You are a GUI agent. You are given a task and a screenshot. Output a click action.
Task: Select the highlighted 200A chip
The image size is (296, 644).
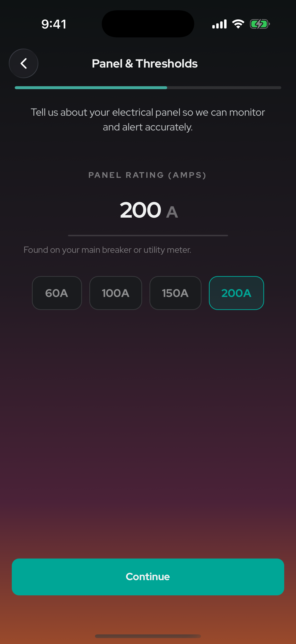tap(236, 293)
